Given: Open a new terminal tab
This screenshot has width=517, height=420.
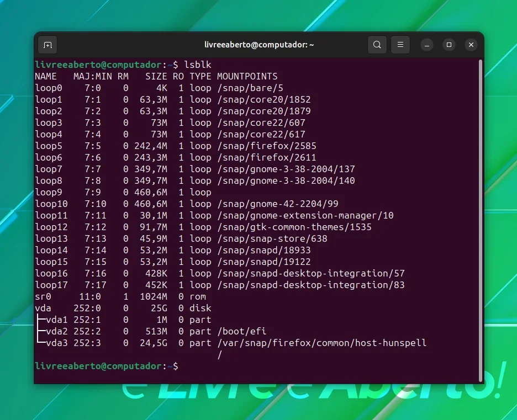Looking at the screenshot, I should coord(48,45).
